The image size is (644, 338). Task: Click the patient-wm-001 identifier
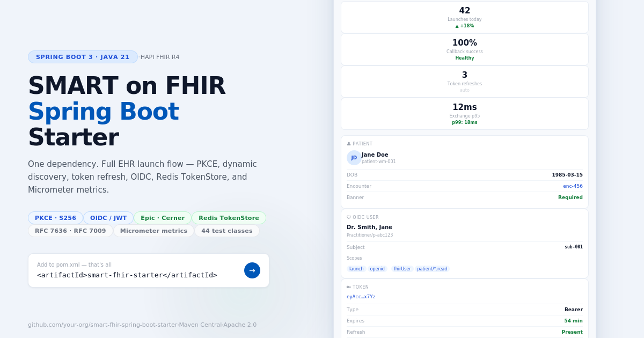[379, 161]
